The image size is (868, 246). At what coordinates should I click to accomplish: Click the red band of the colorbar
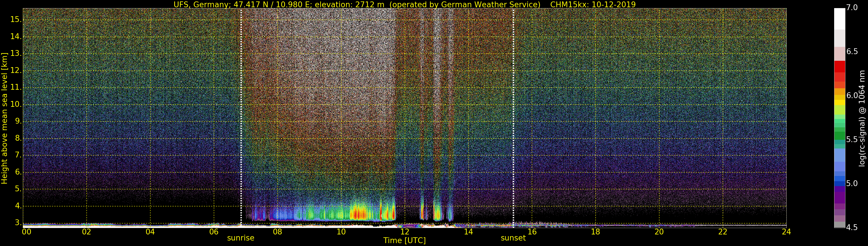(x=839, y=66)
